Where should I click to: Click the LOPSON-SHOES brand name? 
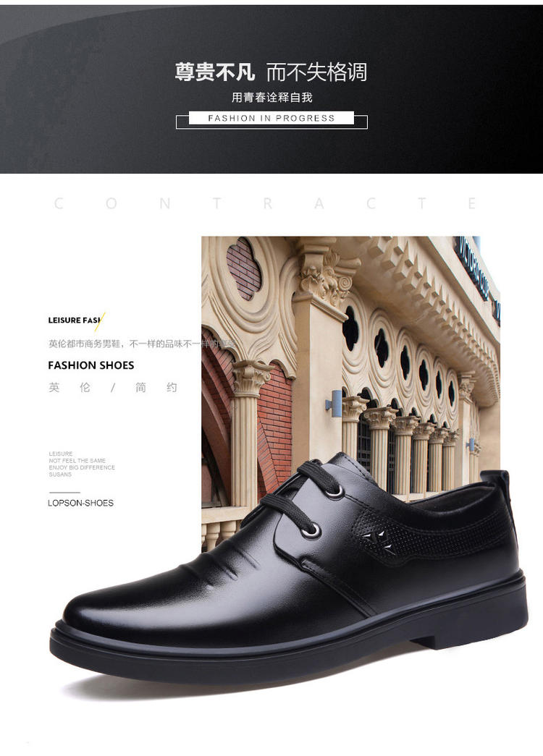[x=80, y=503]
